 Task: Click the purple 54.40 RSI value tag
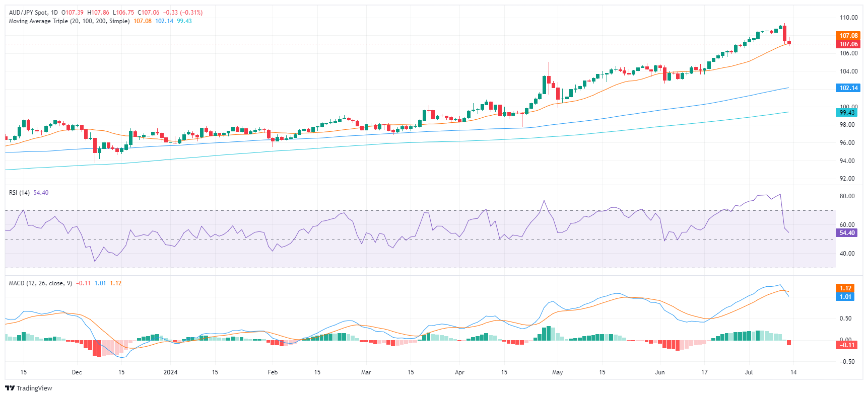pyautogui.click(x=847, y=233)
